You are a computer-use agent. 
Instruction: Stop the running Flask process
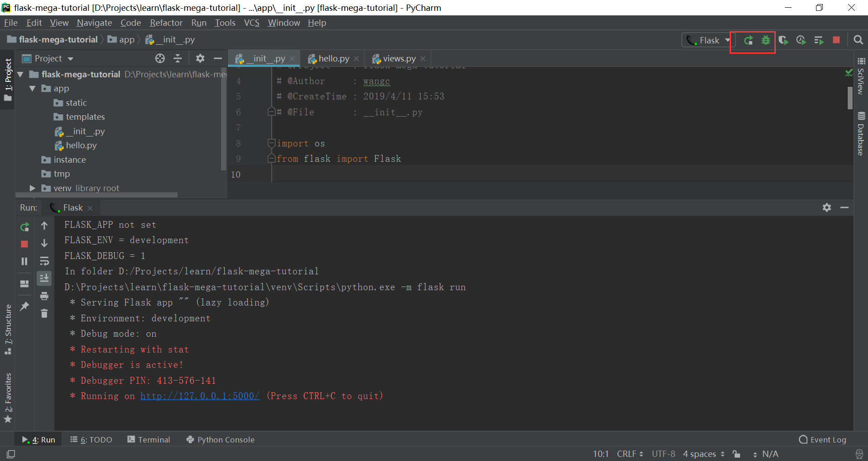[836, 40]
